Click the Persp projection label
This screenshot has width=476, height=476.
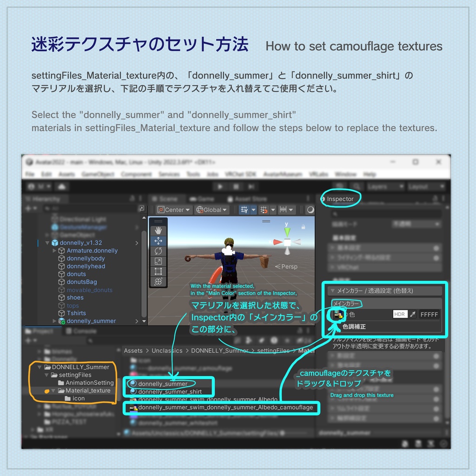(x=286, y=266)
